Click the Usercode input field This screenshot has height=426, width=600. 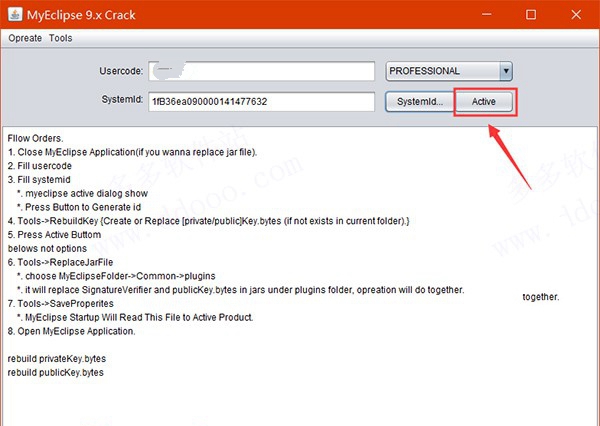pos(261,71)
